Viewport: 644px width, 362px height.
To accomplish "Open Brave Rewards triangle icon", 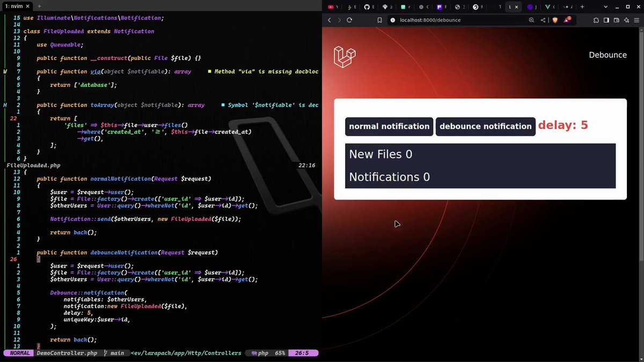I will 567,20.
